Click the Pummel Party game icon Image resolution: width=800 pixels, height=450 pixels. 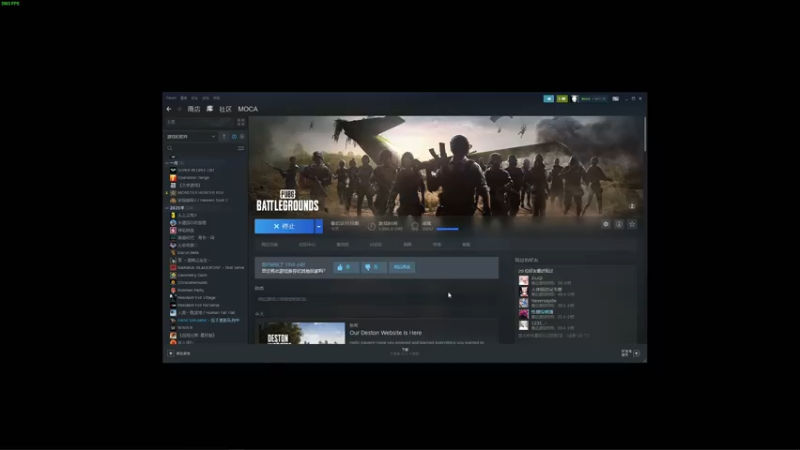(173, 290)
